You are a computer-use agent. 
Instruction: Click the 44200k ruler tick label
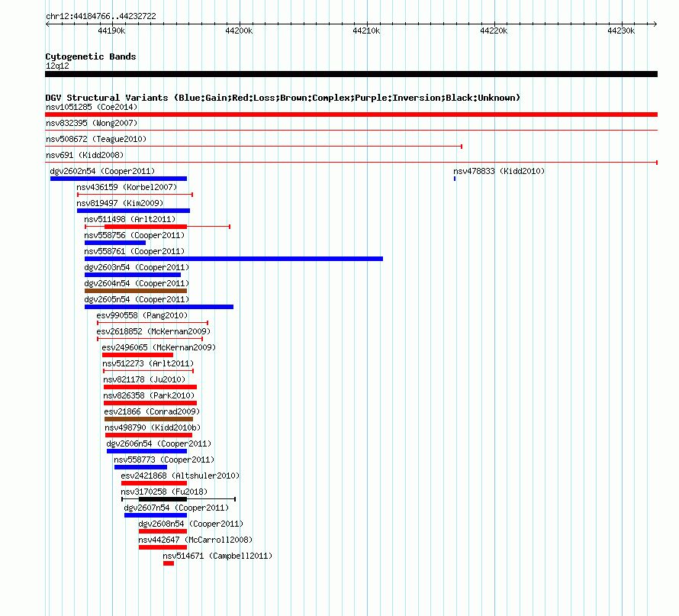[x=239, y=31]
